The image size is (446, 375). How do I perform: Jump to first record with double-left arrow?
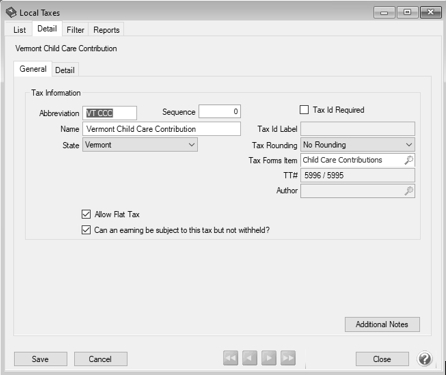[230, 358]
